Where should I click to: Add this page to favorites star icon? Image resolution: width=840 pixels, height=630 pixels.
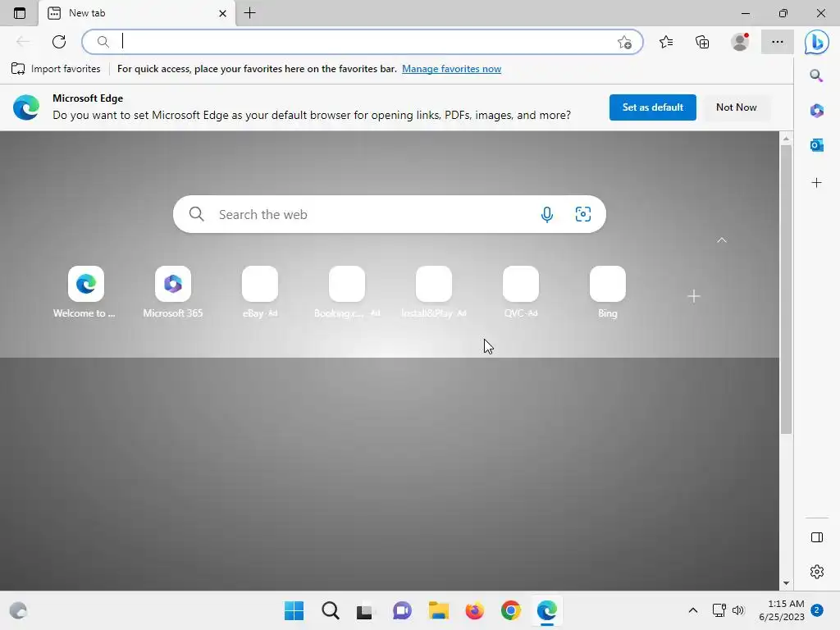click(624, 42)
